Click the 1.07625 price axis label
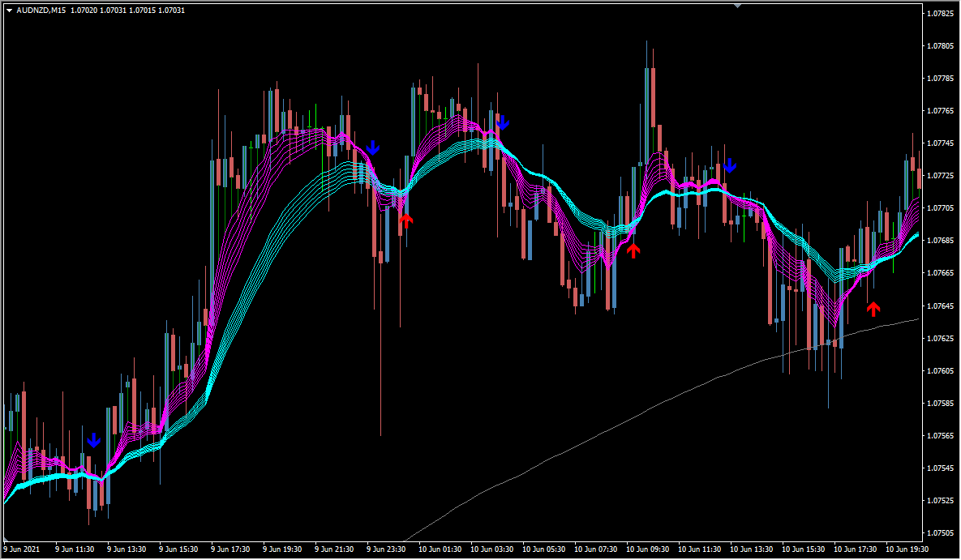 (941, 338)
